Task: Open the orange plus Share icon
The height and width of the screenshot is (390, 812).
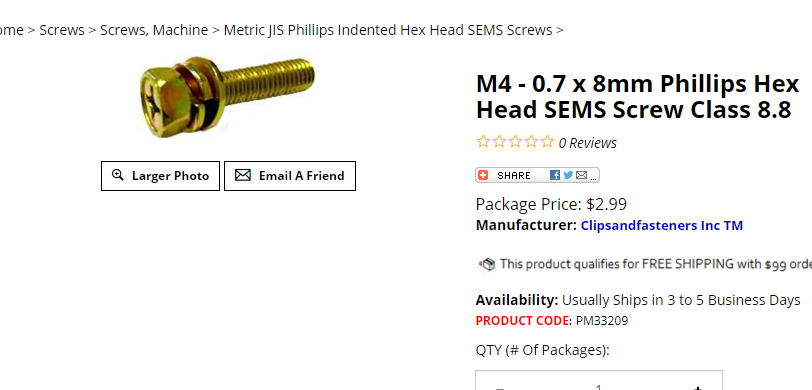Action: click(483, 175)
